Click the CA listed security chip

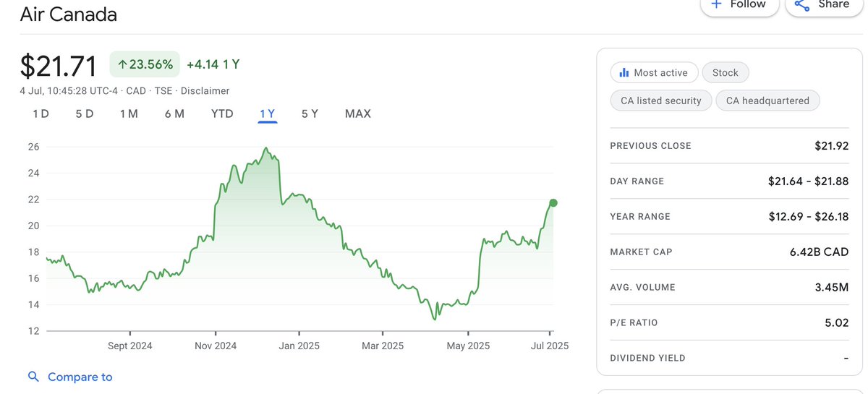pyautogui.click(x=661, y=100)
